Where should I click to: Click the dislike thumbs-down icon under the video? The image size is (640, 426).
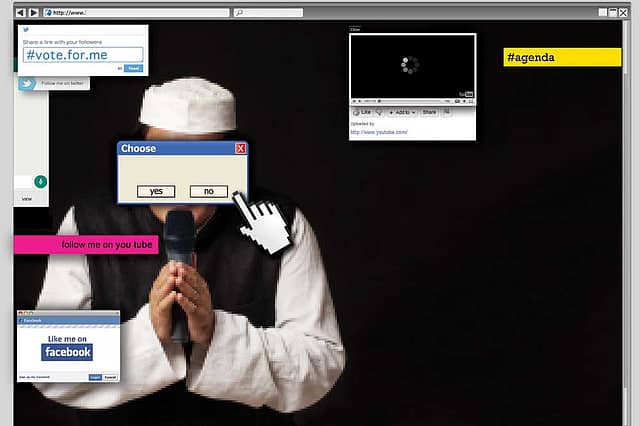pyautogui.click(x=379, y=112)
